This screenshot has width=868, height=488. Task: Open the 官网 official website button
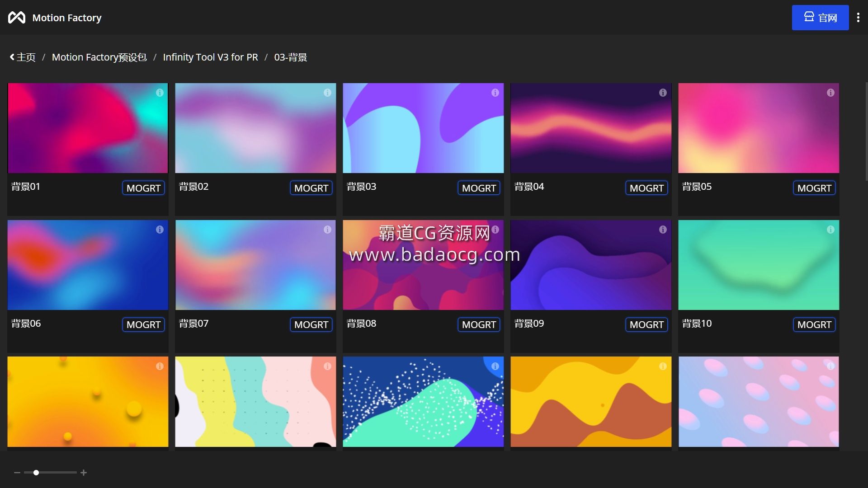[x=820, y=18]
